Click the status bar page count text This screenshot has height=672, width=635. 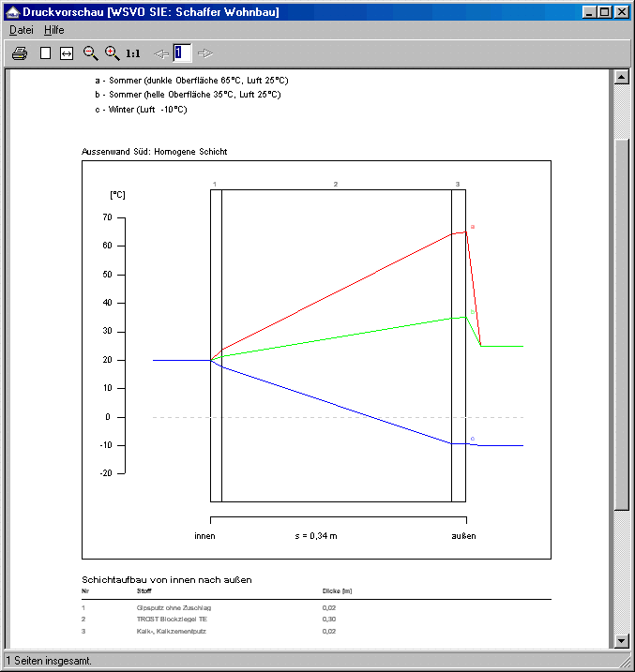pos(50,661)
